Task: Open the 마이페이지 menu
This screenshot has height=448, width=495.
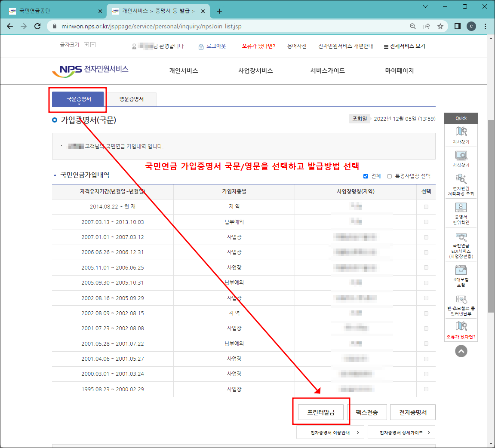Action: [x=400, y=71]
